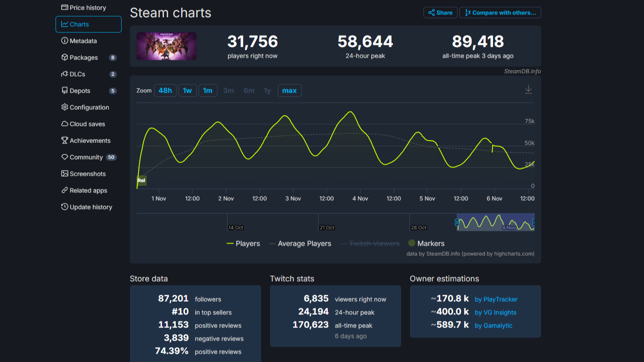Toggle the Players series in legend
The image size is (644, 362).
pyautogui.click(x=243, y=244)
